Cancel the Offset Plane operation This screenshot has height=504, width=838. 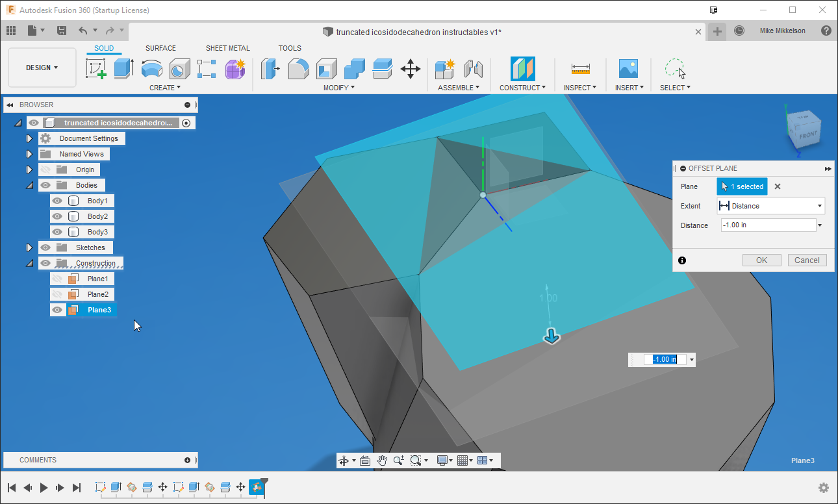click(807, 260)
